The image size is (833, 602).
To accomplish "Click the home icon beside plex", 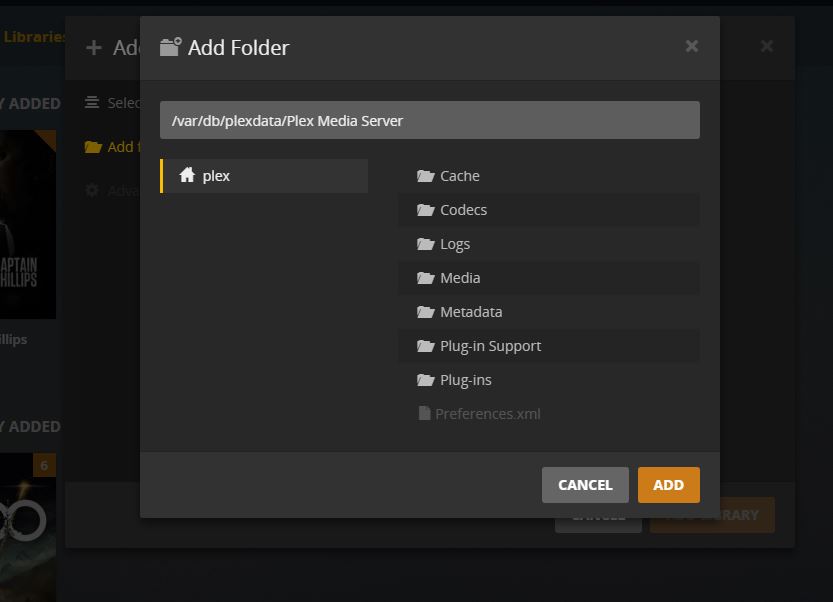I will [x=187, y=176].
